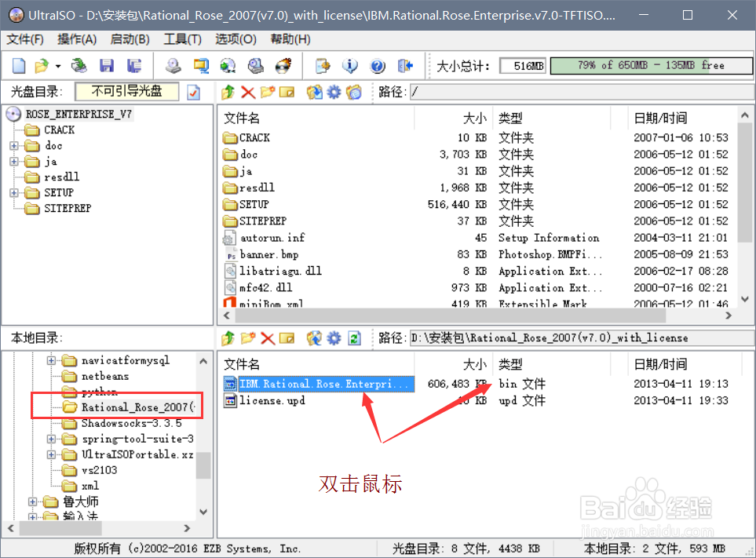Click the Rename icon in image pane
Viewport: 756px width, 558px height.
287,92
